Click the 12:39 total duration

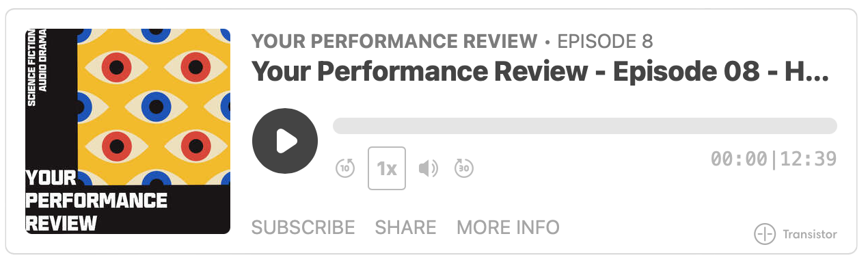pyautogui.click(x=809, y=159)
